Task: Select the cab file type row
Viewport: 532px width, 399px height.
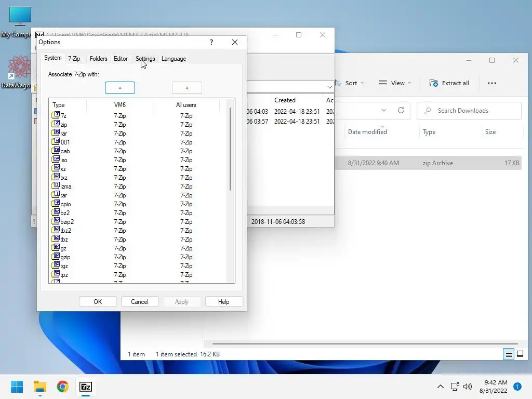Action: [138, 151]
